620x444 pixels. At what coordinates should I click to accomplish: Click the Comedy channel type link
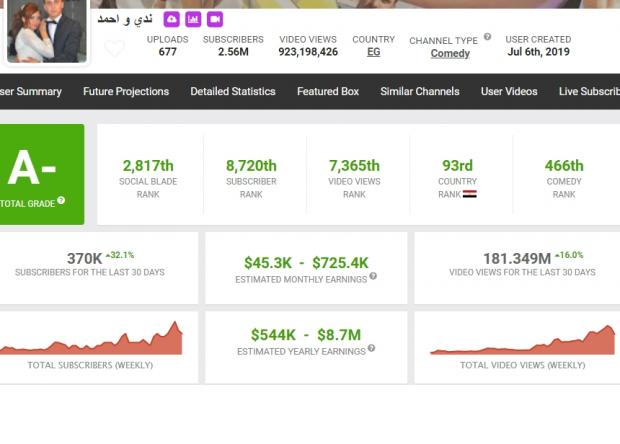point(450,53)
